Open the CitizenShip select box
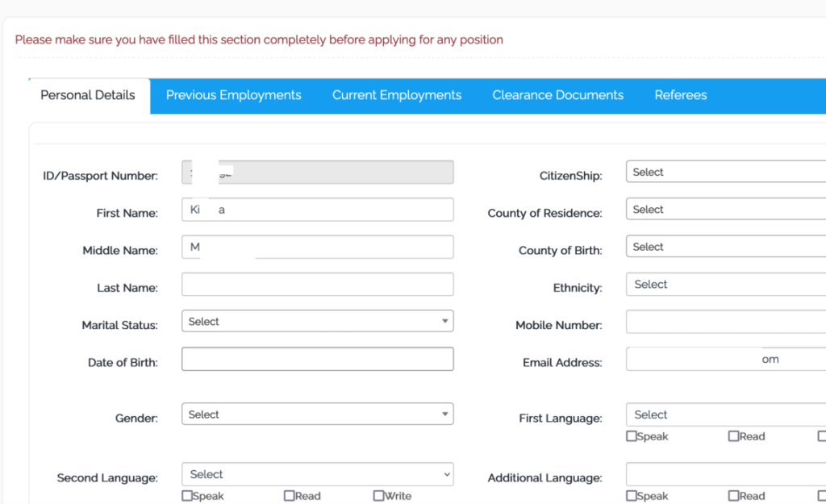This screenshot has height=504, width=826. (724, 173)
